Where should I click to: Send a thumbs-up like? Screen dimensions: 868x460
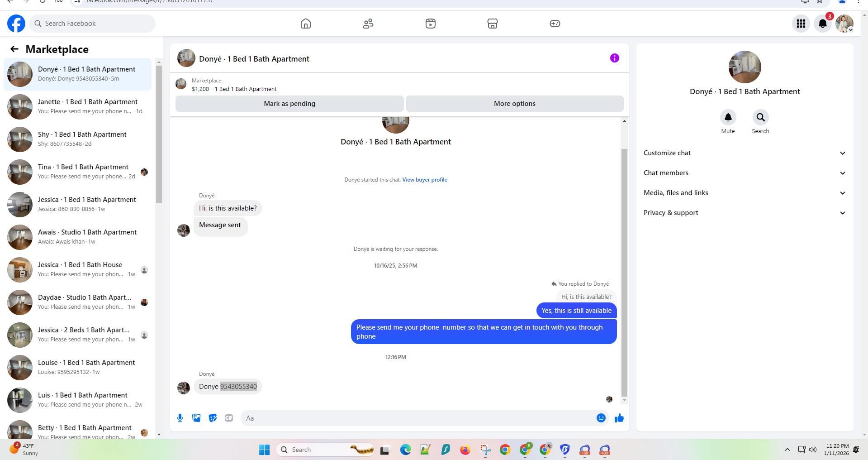619,418
